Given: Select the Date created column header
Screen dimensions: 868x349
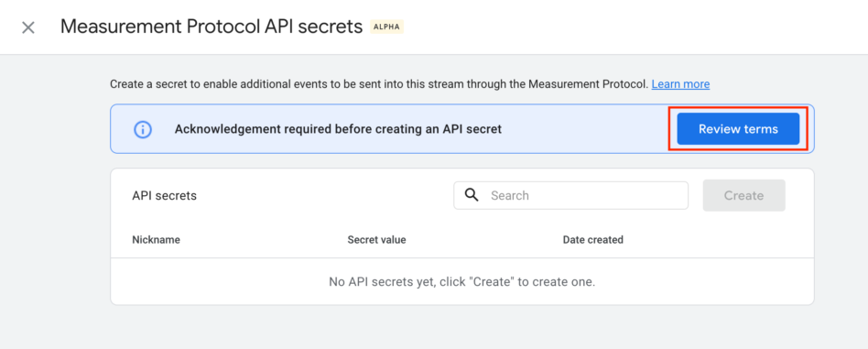Looking at the screenshot, I should 593,240.
